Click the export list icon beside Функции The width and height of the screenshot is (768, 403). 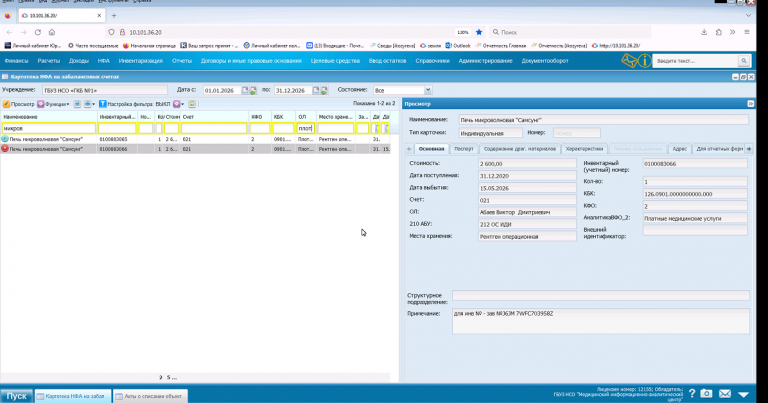(77, 104)
